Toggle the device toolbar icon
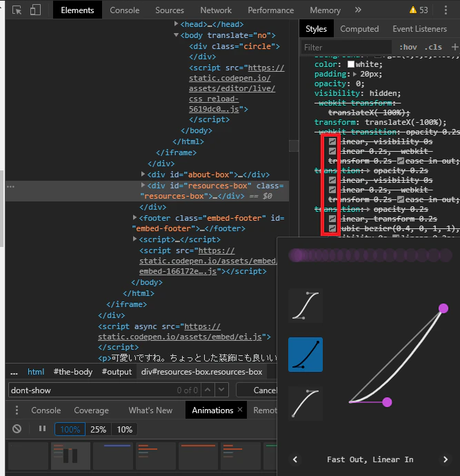This screenshot has height=476, width=460. point(35,10)
